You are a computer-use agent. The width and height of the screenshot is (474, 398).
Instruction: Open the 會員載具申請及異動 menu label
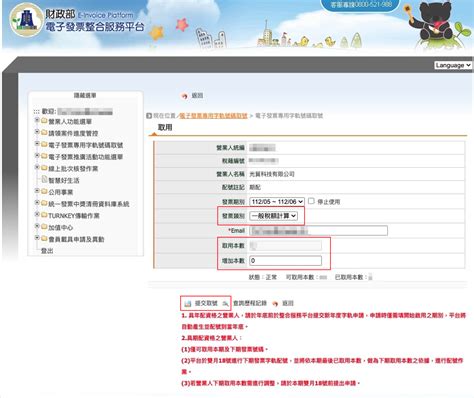click(76, 239)
